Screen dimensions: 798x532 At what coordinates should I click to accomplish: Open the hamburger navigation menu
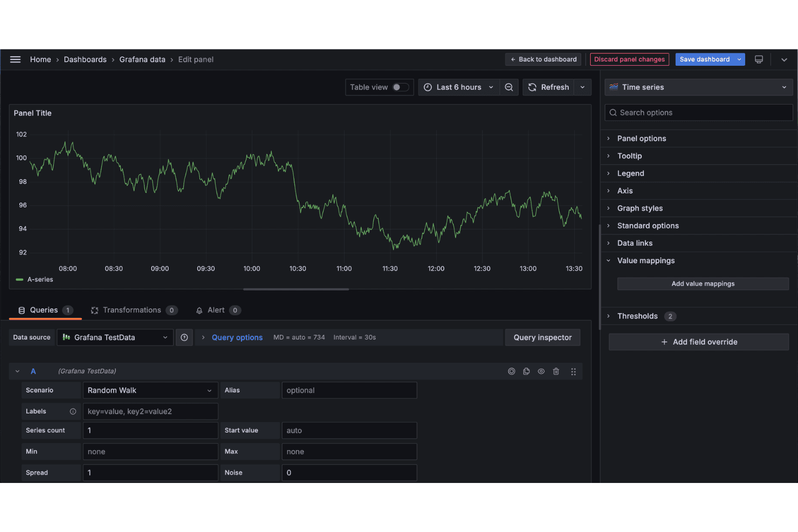(15, 59)
